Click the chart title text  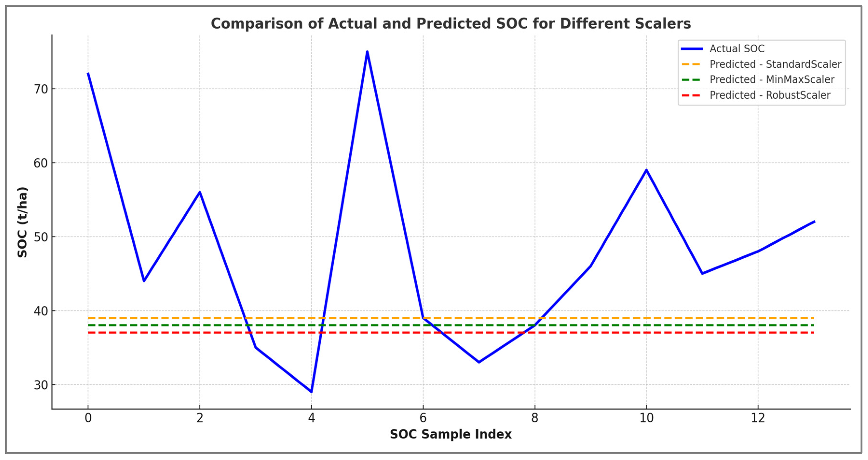(450, 24)
